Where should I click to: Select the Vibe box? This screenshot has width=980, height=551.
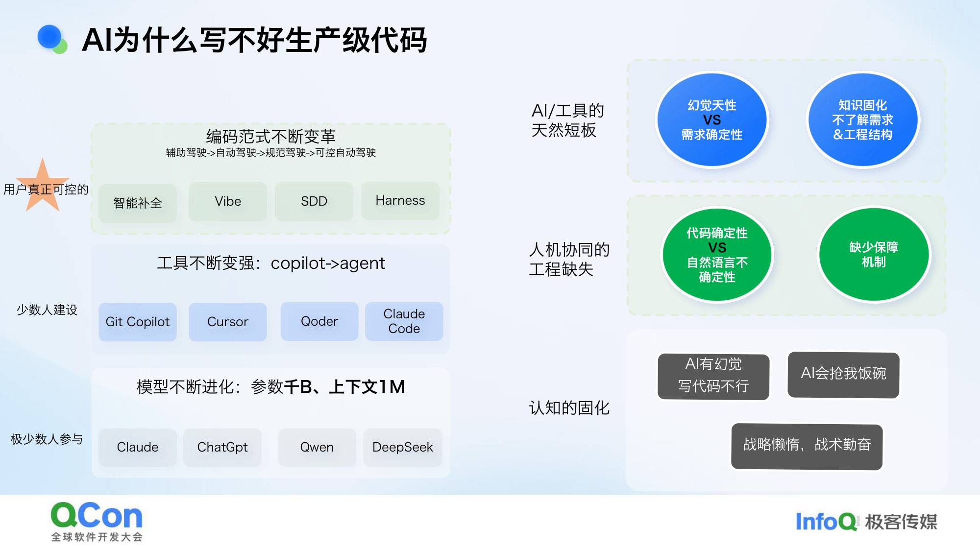[228, 201]
